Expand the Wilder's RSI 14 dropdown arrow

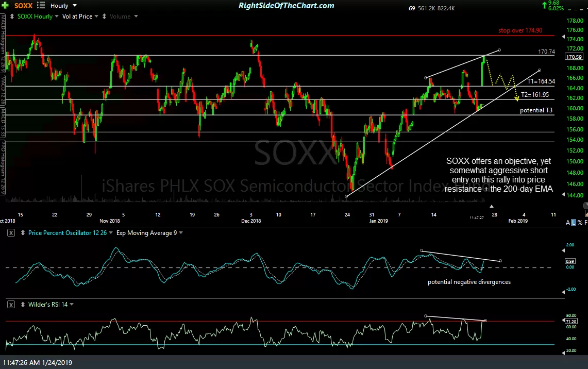72,305
